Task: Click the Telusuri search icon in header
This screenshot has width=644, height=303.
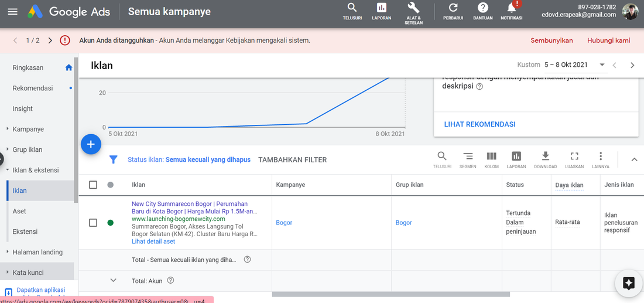Action: coord(352,8)
